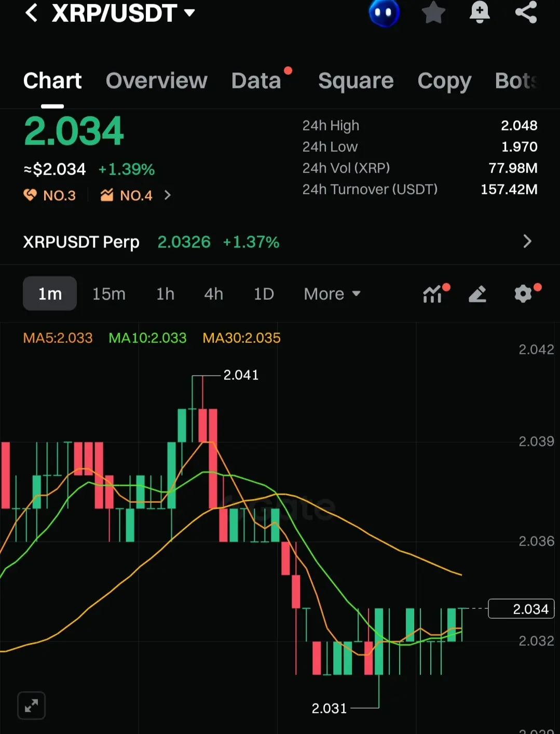560x734 pixels.
Task: Open the Bots tab
Action: [x=517, y=81]
